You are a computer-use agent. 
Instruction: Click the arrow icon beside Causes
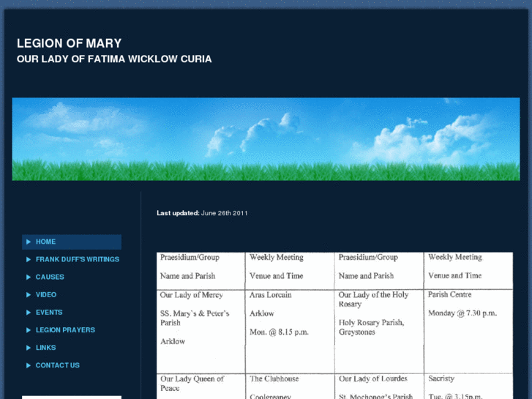[x=29, y=277]
